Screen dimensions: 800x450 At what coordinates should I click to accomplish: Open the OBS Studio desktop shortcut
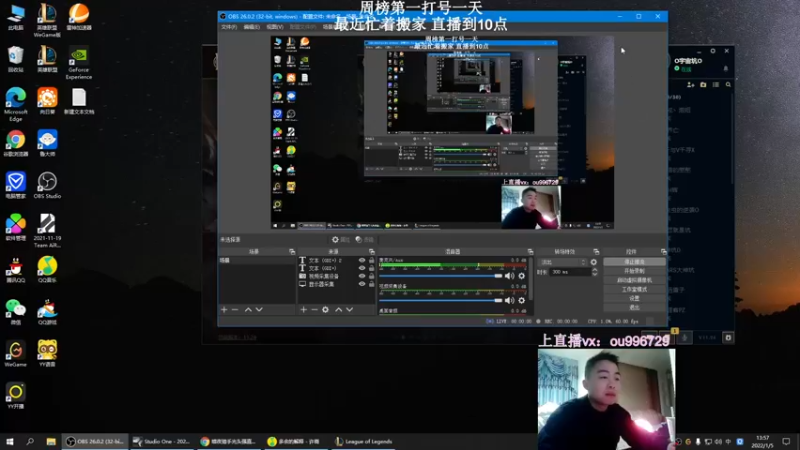coord(47,185)
